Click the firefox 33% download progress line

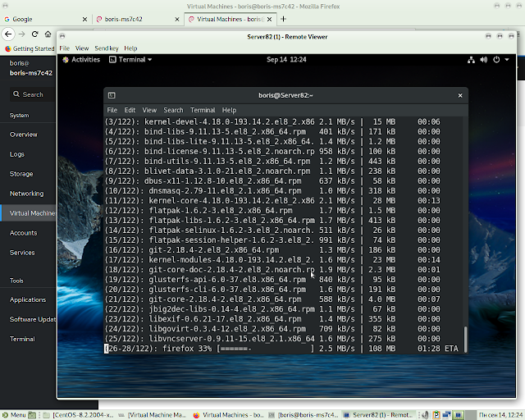pyautogui.click(x=281, y=349)
